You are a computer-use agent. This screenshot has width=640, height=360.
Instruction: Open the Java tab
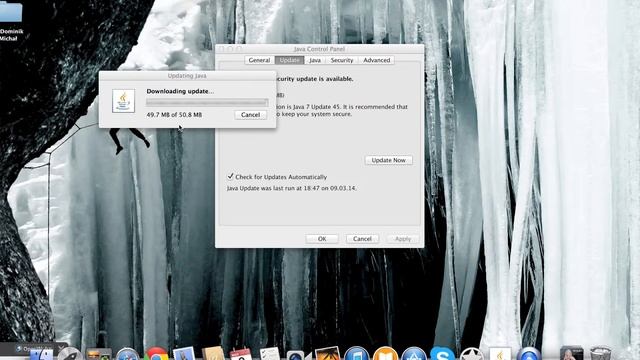[315, 60]
